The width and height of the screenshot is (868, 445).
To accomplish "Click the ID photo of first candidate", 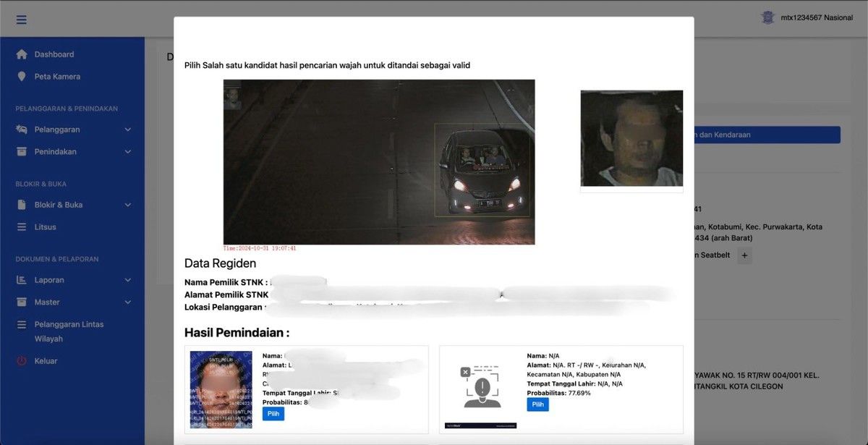I will (221, 391).
